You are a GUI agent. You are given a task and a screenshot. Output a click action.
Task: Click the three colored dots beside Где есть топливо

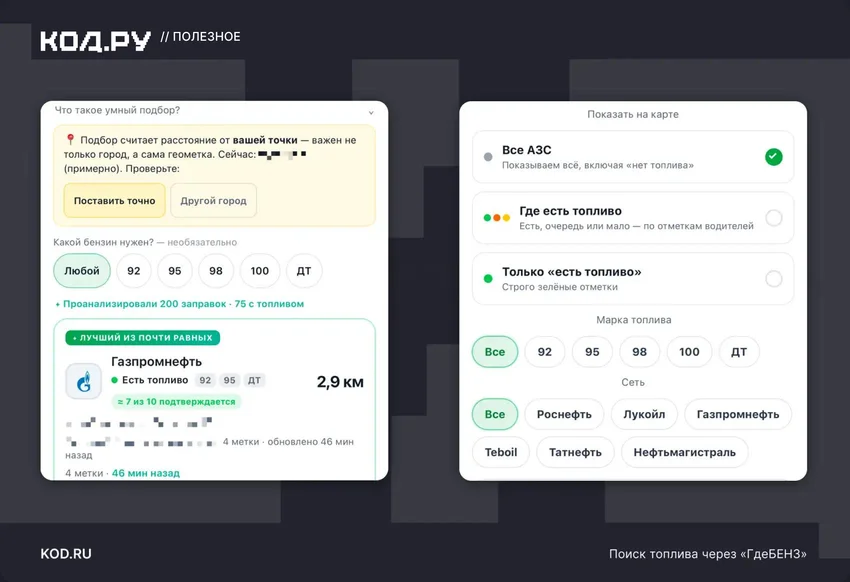497,218
